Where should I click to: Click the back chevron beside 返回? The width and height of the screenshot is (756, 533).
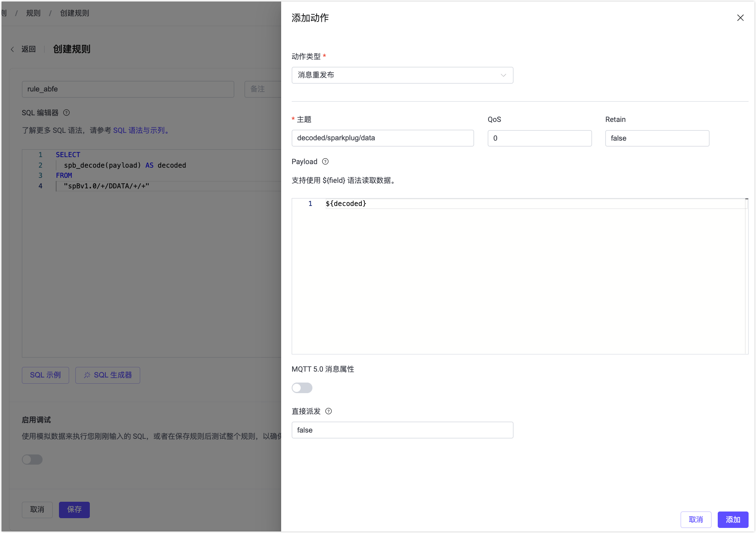tap(12, 49)
